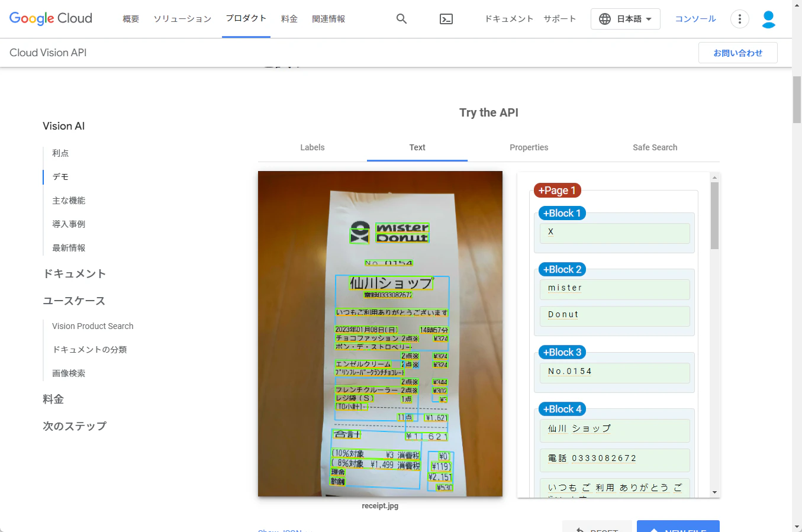Select Vision Product Search in sidebar
Screen dimensions: 802x532
(93, 326)
